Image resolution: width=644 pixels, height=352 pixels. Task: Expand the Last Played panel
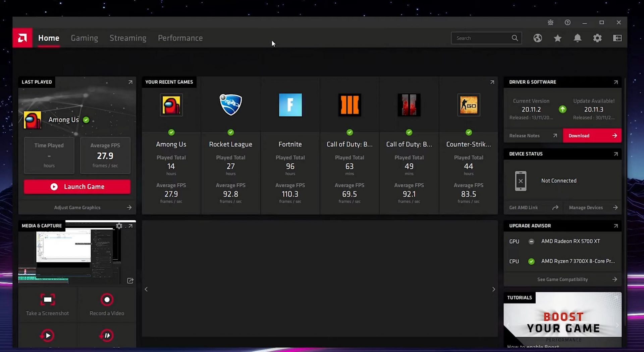130,82
